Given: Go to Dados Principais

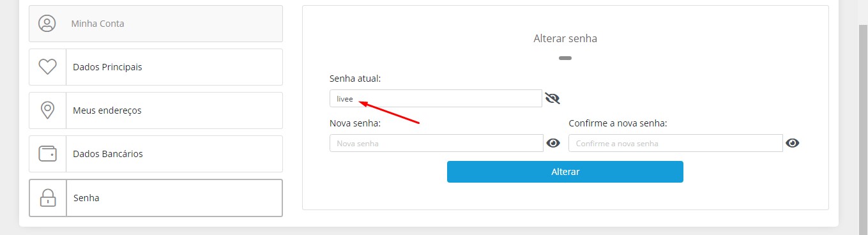Looking at the screenshot, I should point(156,67).
